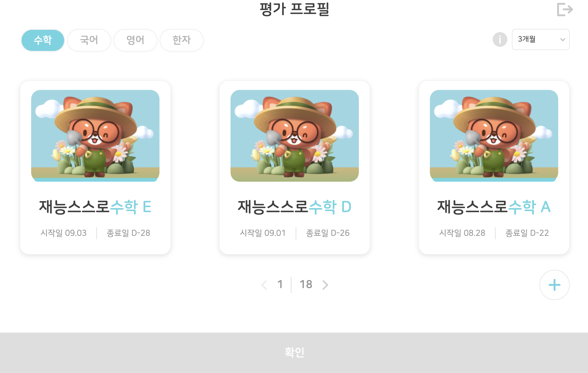The image size is (588, 373).
Task: Select the 수학 subject tab
Action: coord(43,40)
